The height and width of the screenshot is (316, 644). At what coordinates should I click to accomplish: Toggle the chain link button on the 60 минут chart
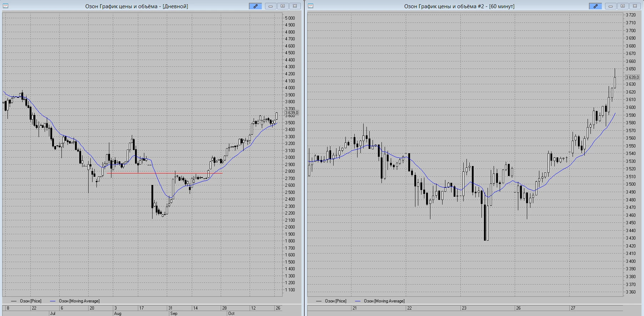(595, 6)
